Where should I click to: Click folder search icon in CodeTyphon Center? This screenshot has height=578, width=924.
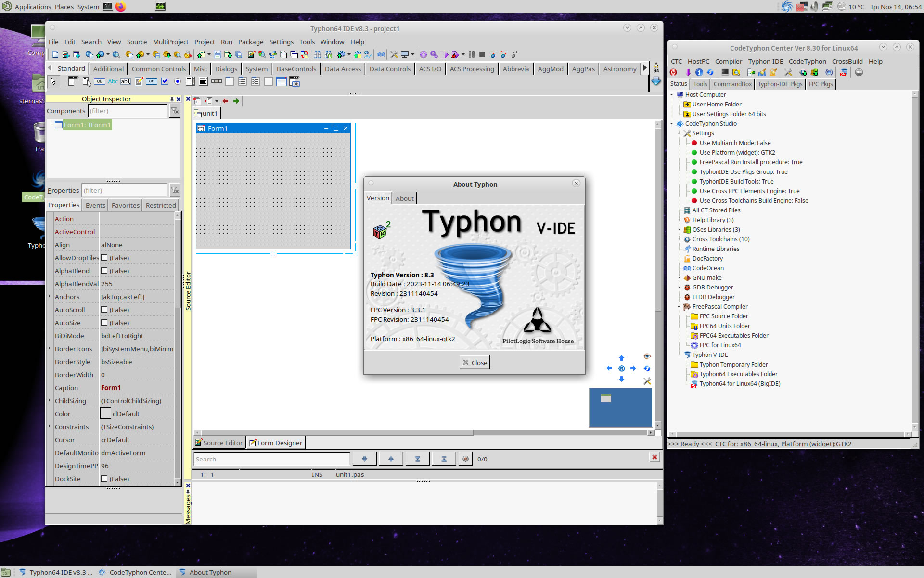pos(736,72)
